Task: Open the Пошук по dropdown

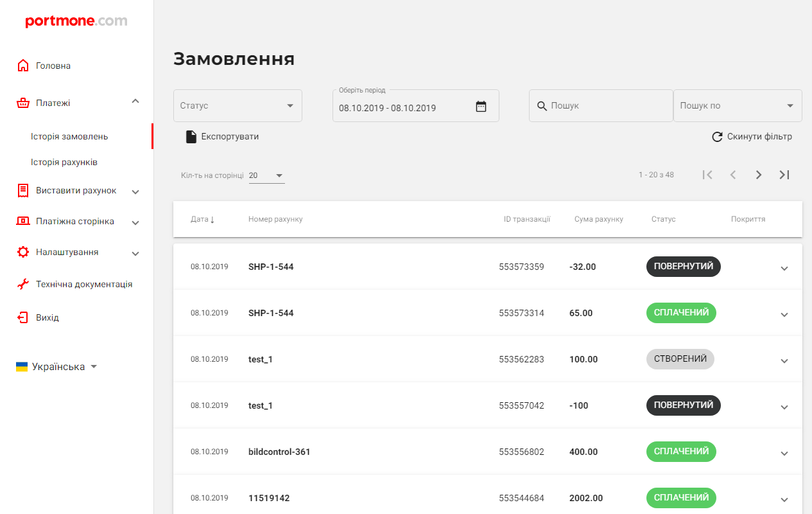Action: [737, 106]
